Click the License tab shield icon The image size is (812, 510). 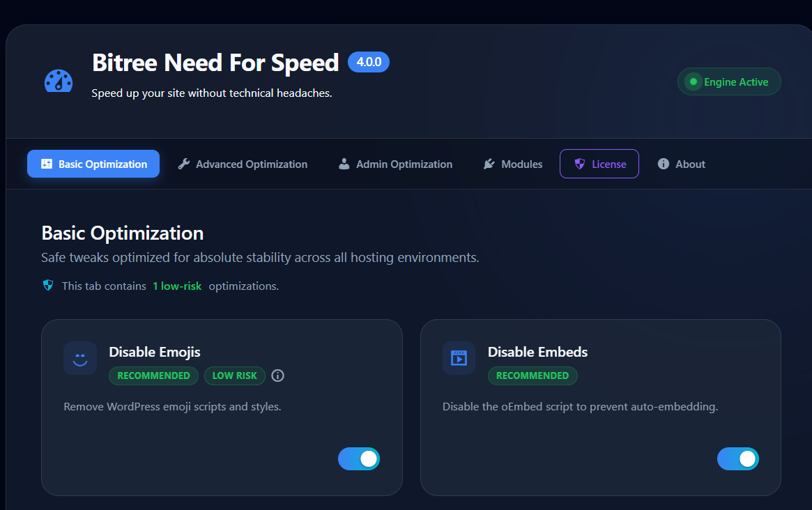pyautogui.click(x=579, y=164)
